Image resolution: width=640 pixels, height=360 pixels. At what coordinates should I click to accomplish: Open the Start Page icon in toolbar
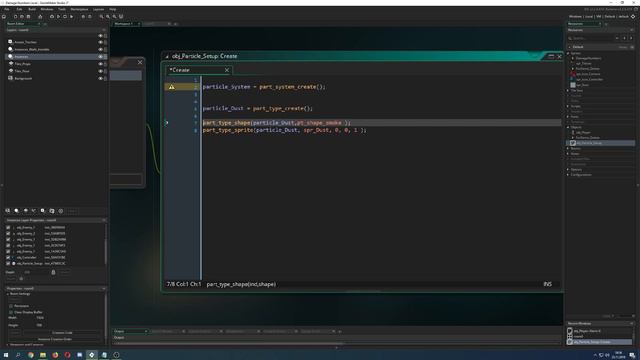coord(4,17)
